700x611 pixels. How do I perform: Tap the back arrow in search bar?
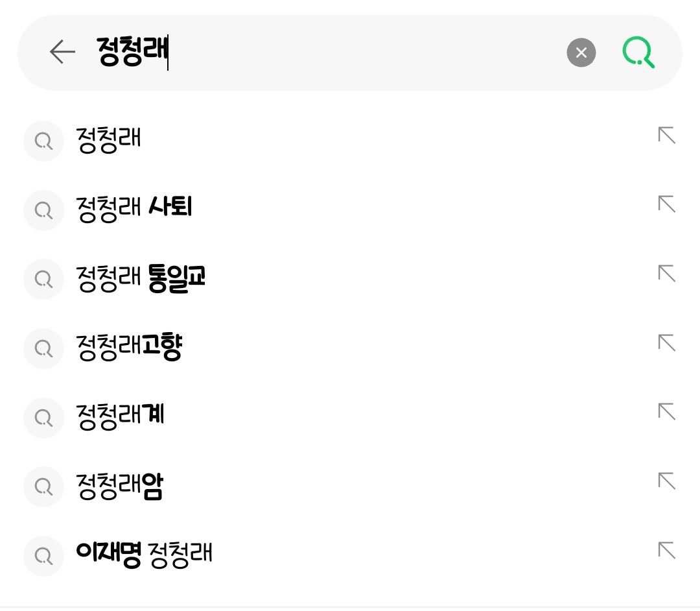pyautogui.click(x=63, y=52)
